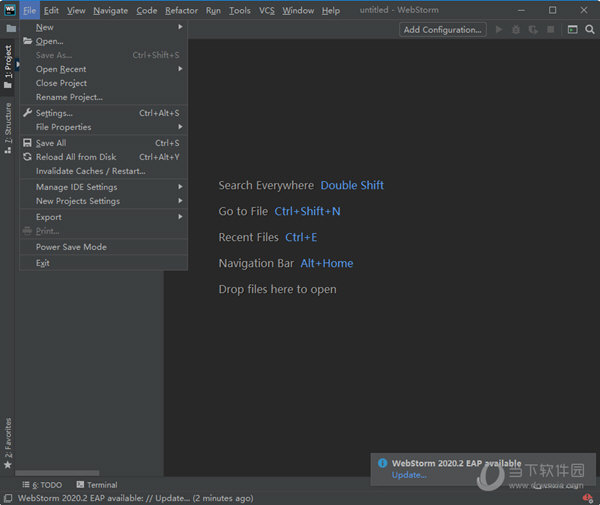Open the TODO tool window tab
Screen dimensions: 600x505
(42, 485)
